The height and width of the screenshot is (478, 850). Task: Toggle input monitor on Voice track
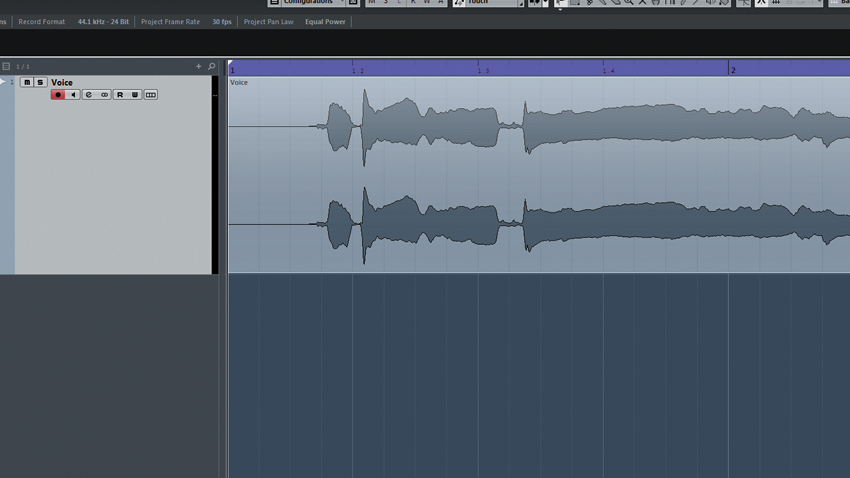point(73,95)
